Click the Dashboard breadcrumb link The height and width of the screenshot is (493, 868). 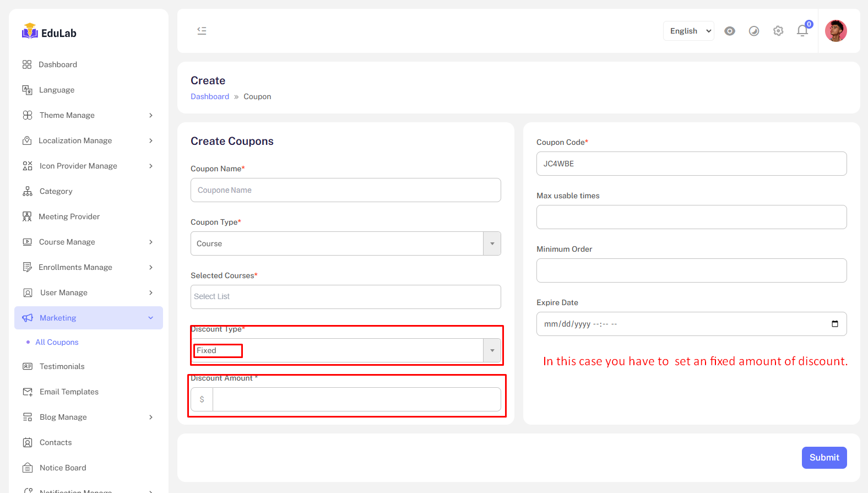coord(210,96)
